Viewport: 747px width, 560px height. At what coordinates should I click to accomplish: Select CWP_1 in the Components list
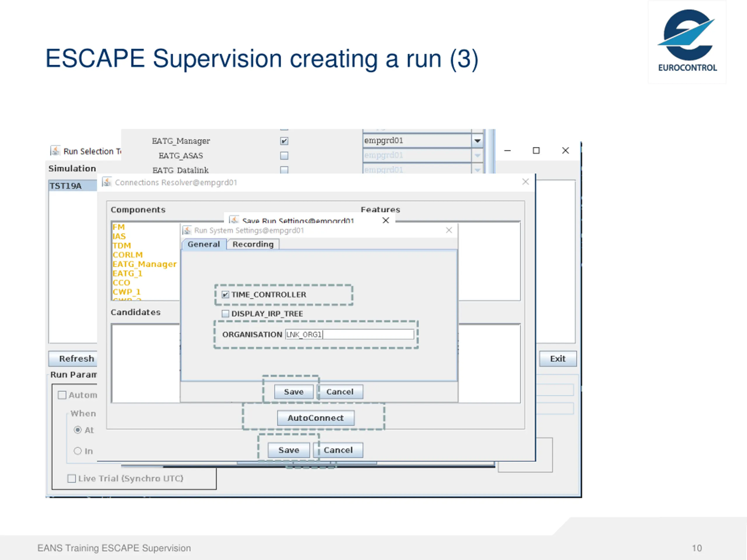[x=126, y=292]
